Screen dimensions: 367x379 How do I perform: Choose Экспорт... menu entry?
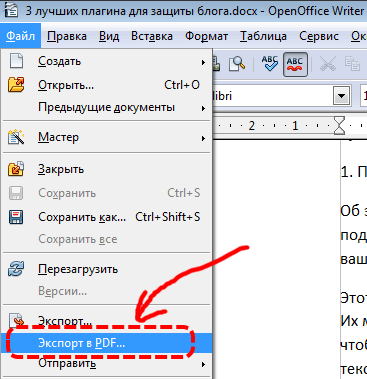pyautogui.click(x=107, y=320)
